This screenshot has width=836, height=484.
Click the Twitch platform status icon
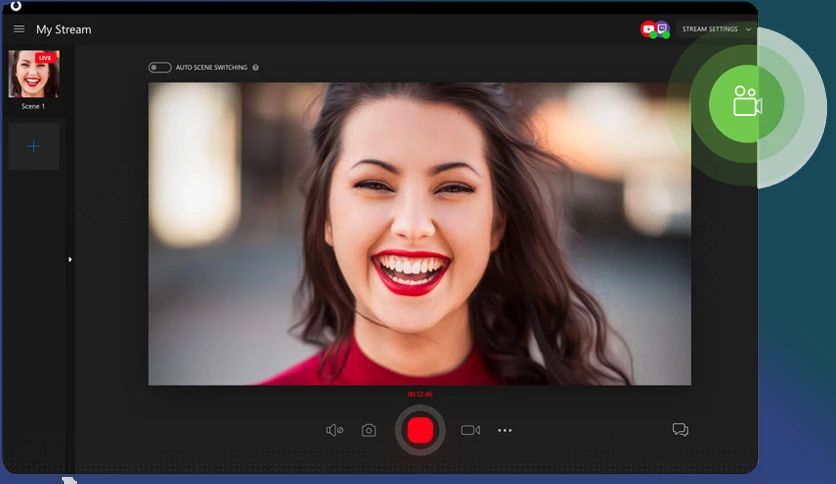point(662,29)
